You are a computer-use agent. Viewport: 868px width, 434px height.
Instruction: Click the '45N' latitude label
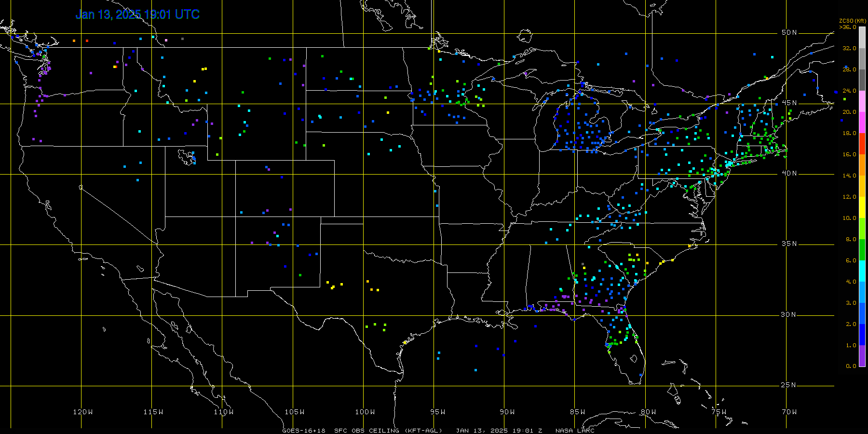(x=789, y=103)
